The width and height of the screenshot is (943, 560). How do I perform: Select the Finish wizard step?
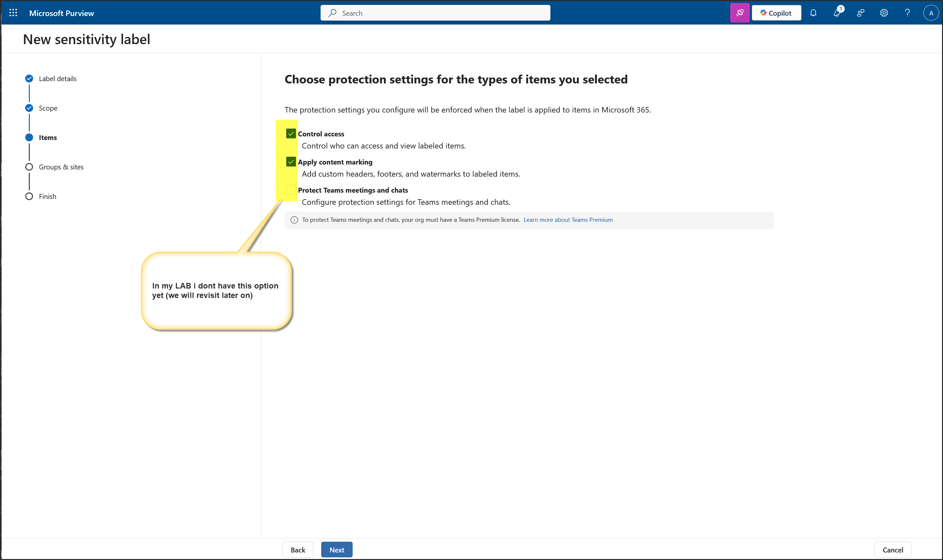(47, 196)
